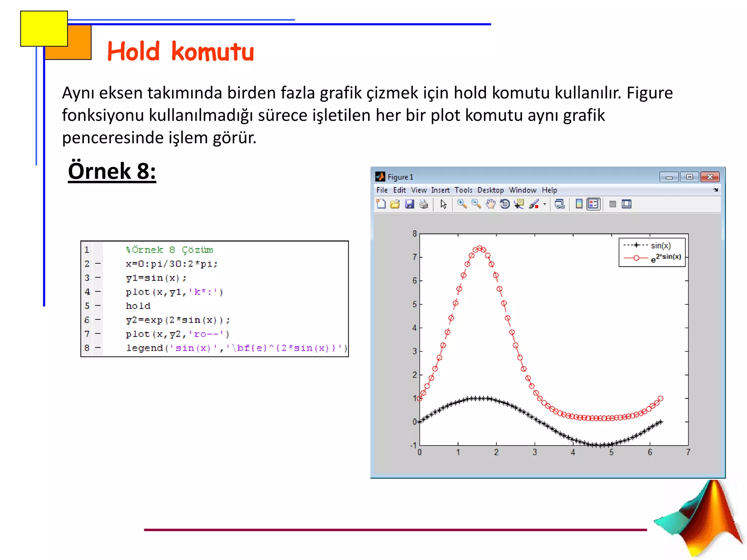Click code line 'x=0:pi/30:2*pi;'

click(171, 264)
